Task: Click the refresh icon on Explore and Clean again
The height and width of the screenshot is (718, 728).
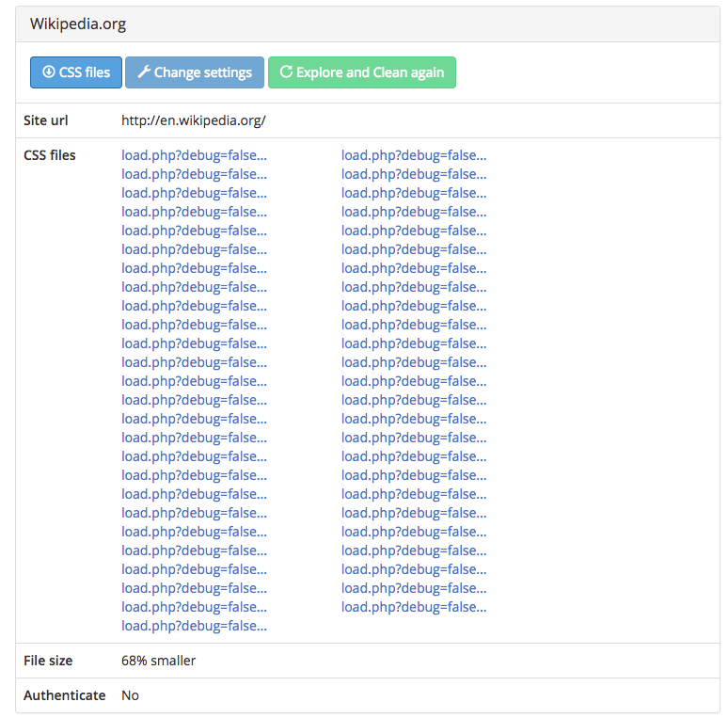Action: click(x=286, y=72)
